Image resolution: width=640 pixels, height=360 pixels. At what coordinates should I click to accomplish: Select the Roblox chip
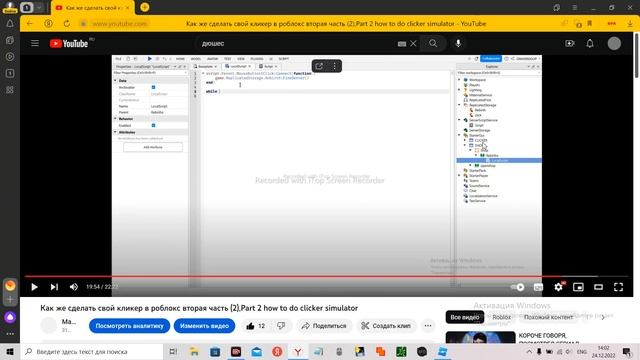[x=502, y=317]
